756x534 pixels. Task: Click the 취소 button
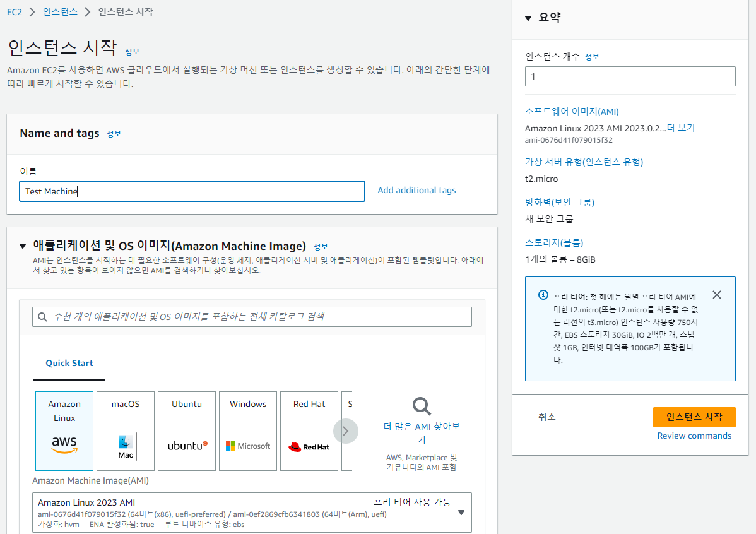(546, 417)
